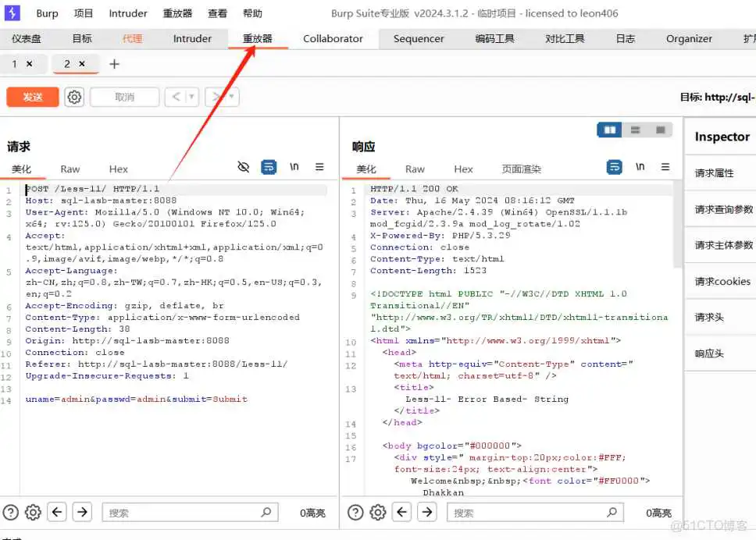Select the request Raw view tab

tap(70, 169)
